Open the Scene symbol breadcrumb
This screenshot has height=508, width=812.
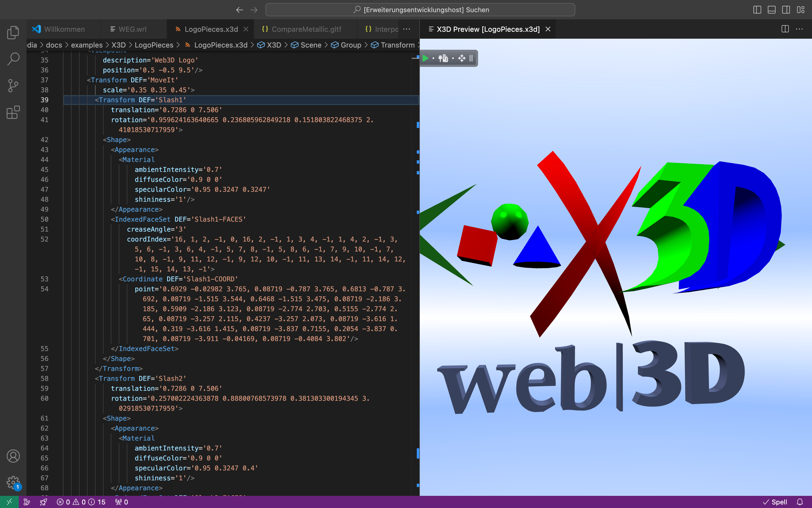[x=306, y=45]
